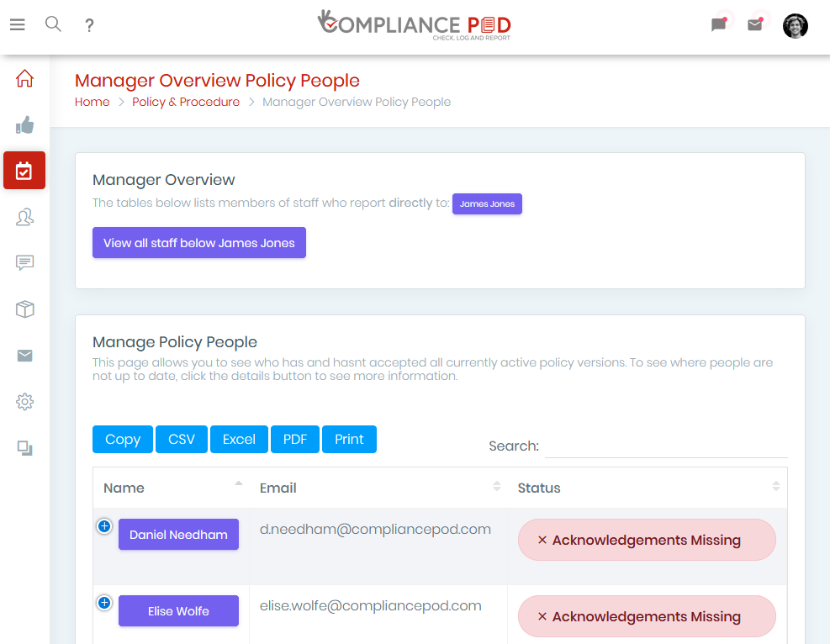Export table to Excel

(239, 439)
